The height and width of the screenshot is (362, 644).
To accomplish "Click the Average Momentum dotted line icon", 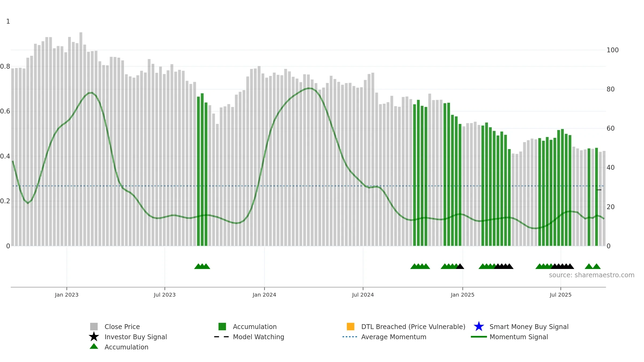I will (x=350, y=337).
